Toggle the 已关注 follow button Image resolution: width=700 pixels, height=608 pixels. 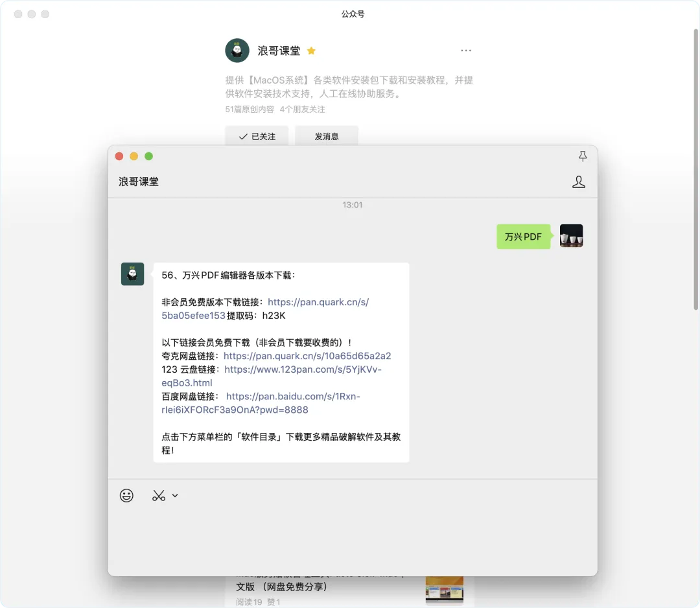coord(257,136)
